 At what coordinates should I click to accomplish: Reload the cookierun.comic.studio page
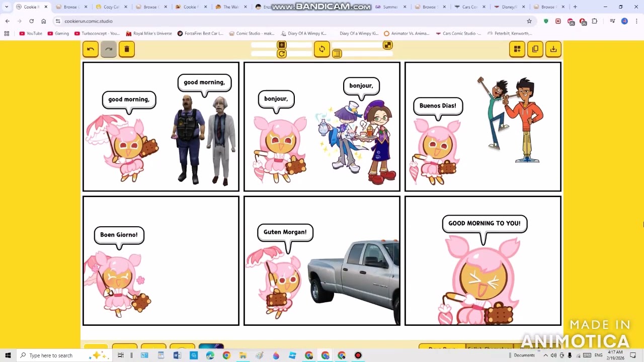click(x=31, y=21)
